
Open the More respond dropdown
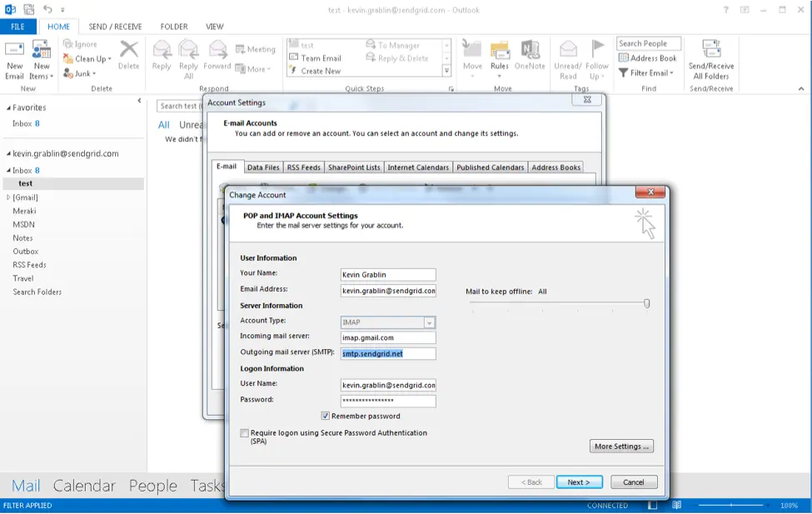[x=252, y=69]
